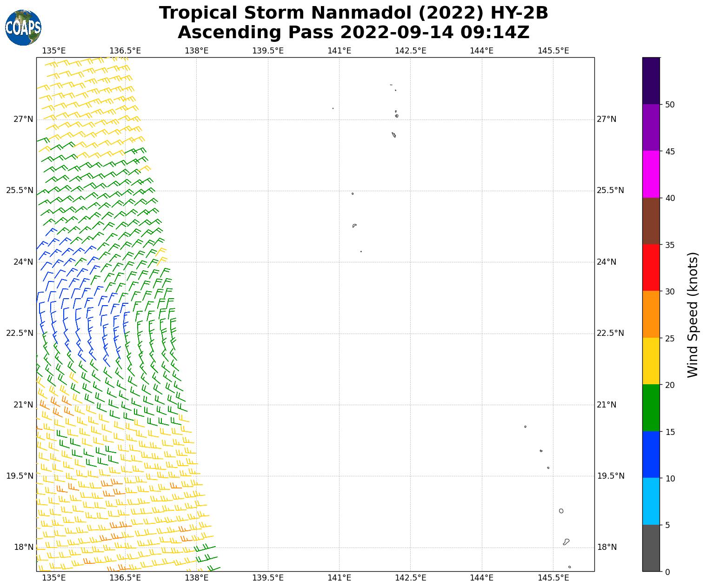Image resolution: width=706 pixels, height=588 pixels.
Task: Click the 141°E label on the top axis
Action: pos(339,51)
